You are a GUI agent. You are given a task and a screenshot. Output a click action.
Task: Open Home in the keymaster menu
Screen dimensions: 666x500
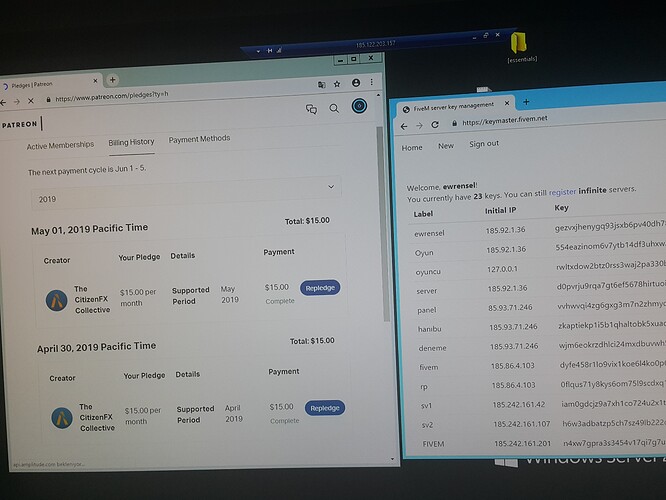pyautogui.click(x=412, y=148)
